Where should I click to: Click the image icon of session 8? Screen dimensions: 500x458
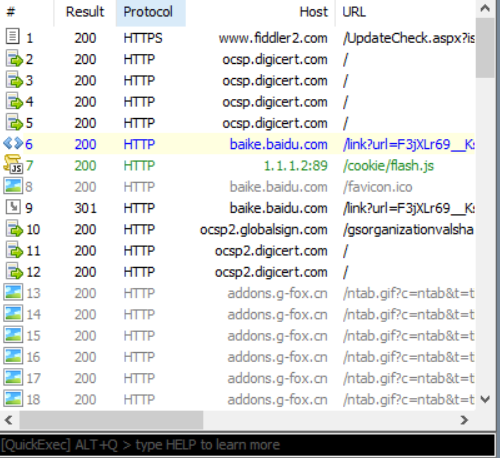[x=13, y=186]
